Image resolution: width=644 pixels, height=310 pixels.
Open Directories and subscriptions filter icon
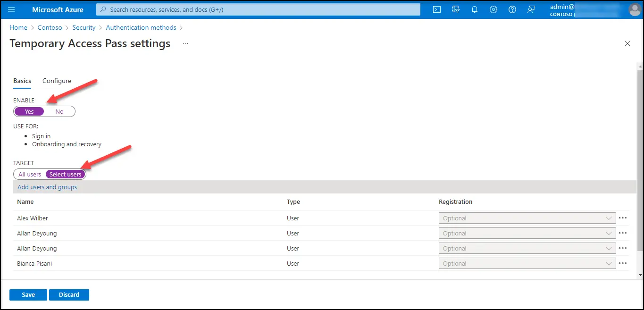(455, 9)
